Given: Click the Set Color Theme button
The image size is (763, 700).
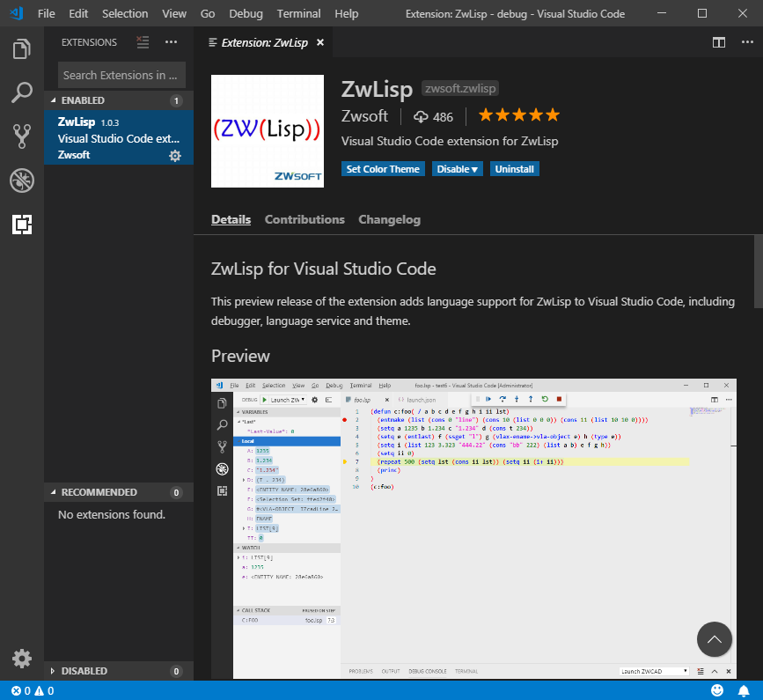Looking at the screenshot, I should (383, 169).
